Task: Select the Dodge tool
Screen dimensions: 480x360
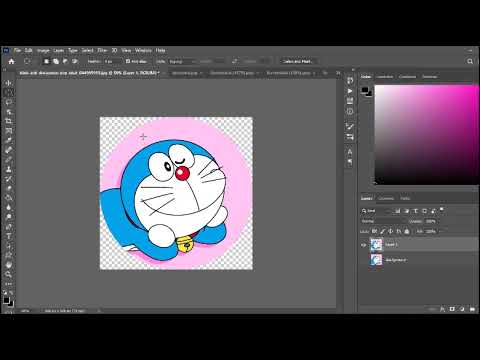Action: (9, 217)
